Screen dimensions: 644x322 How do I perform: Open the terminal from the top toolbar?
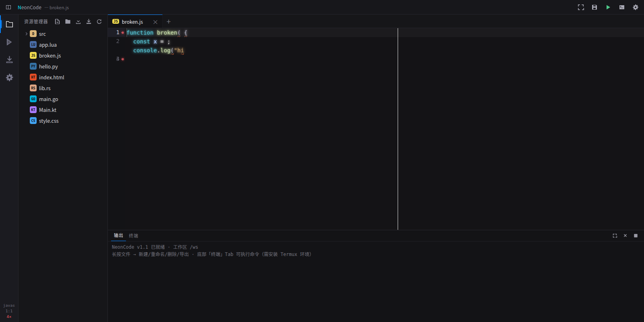coord(622,7)
